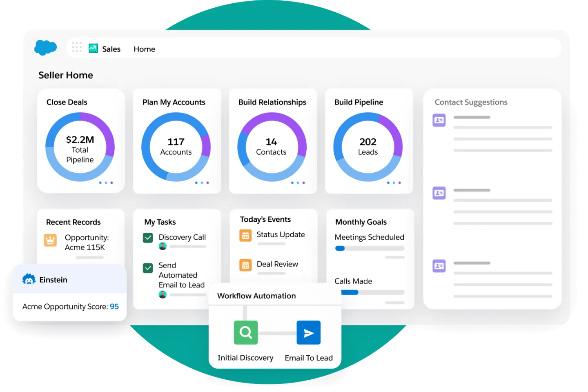The image size is (588, 392).
Task: Click the 202 Leads donut chart
Action: coord(368,147)
